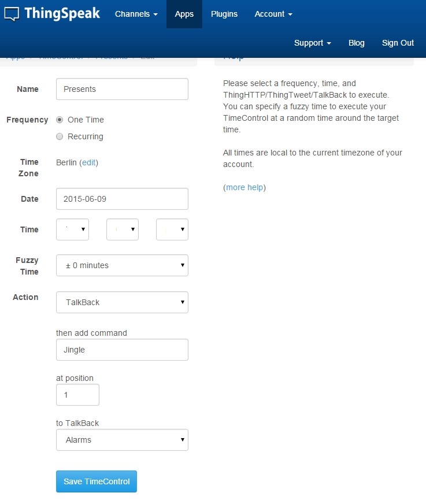Screen dimensions: 426x504
Task: Open the Fuzzy Time dropdown
Action: tap(122, 265)
